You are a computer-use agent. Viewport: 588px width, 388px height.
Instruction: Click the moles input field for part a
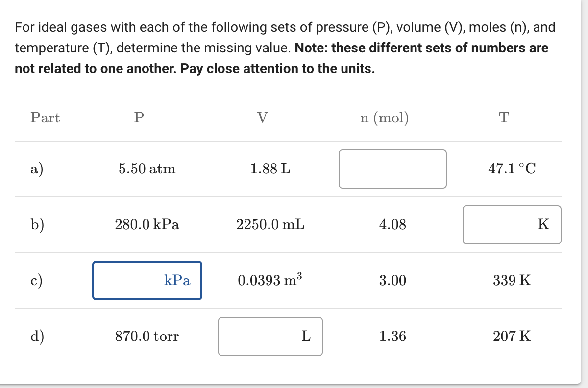click(x=392, y=169)
